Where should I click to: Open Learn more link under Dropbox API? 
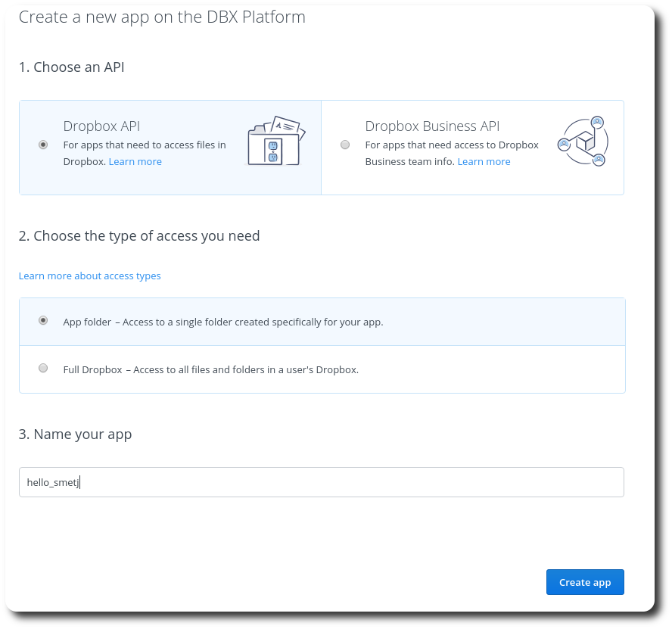tap(135, 162)
